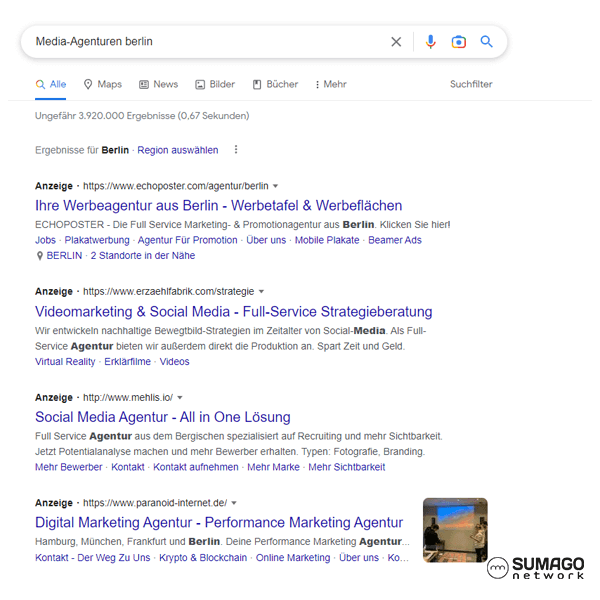This screenshot has width=600, height=600.
Task: Expand the dropdown arrow next to paranoid-internet.de URL
Action: (x=234, y=503)
